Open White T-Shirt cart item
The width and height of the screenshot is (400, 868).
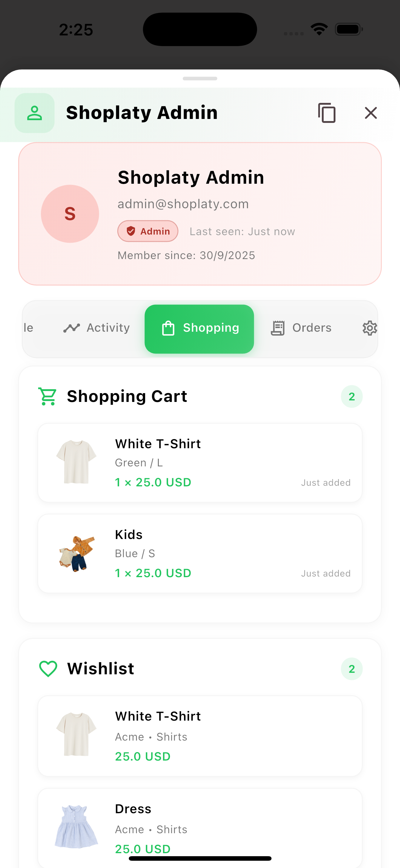[200, 463]
